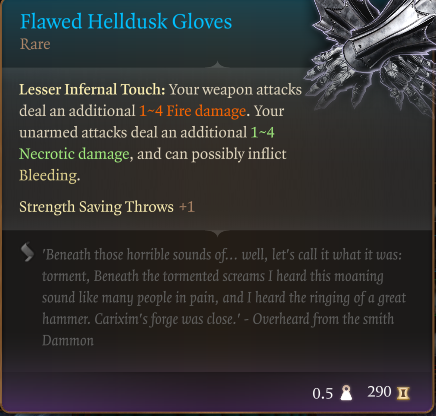Screen dimensions: 436x416
Task: Click the Rare rarity label
Action: 35,44
